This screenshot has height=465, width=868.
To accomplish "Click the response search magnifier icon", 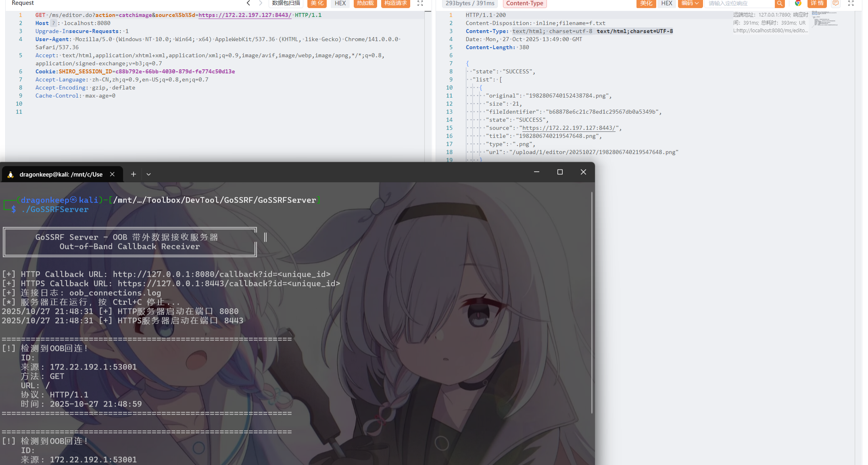I will (x=780, y=3).
